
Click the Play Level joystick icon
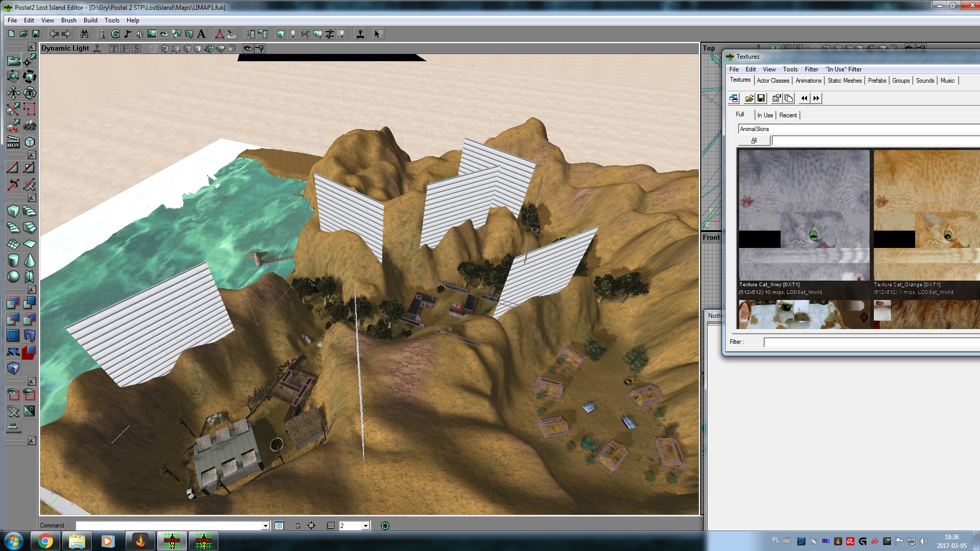(x=360, y=34)
